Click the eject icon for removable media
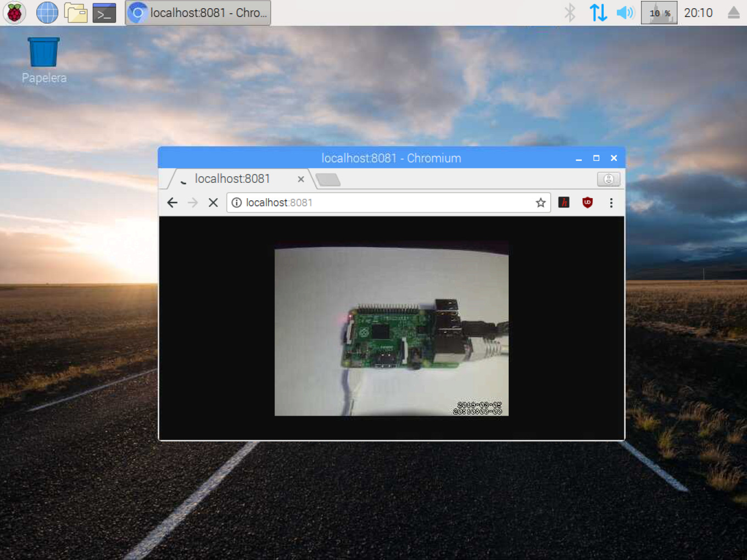Viewport: 747px width, 560px height. pyautogui.click(x=733, y=12)
